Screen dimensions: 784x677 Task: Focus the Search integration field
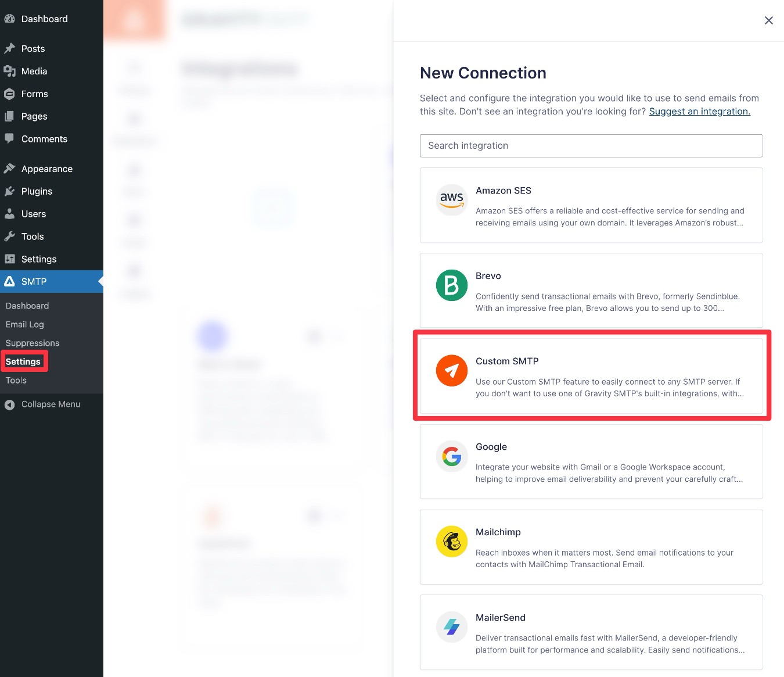point(591,146)
